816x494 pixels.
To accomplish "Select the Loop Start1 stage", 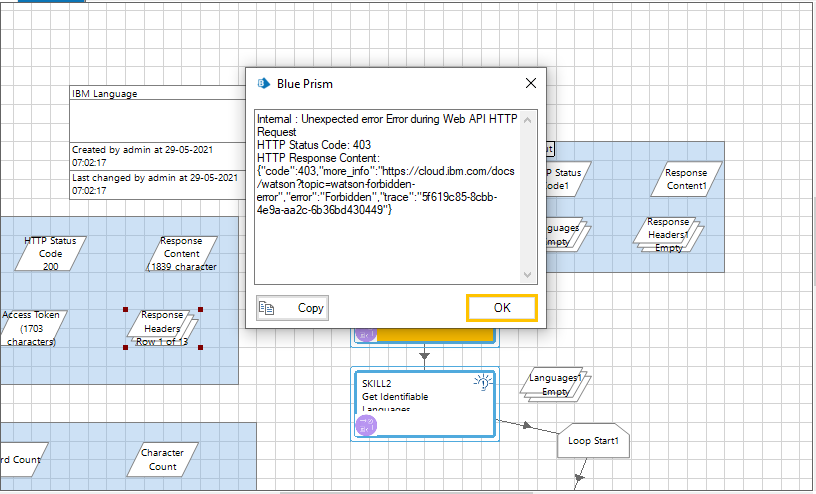I will pyautogui.click(x=592, y=440).
